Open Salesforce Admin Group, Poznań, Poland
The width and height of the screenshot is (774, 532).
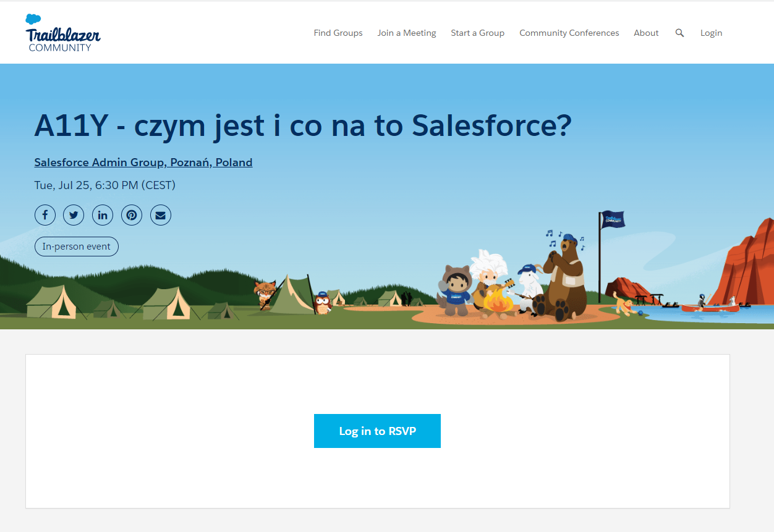click(143, 162)
